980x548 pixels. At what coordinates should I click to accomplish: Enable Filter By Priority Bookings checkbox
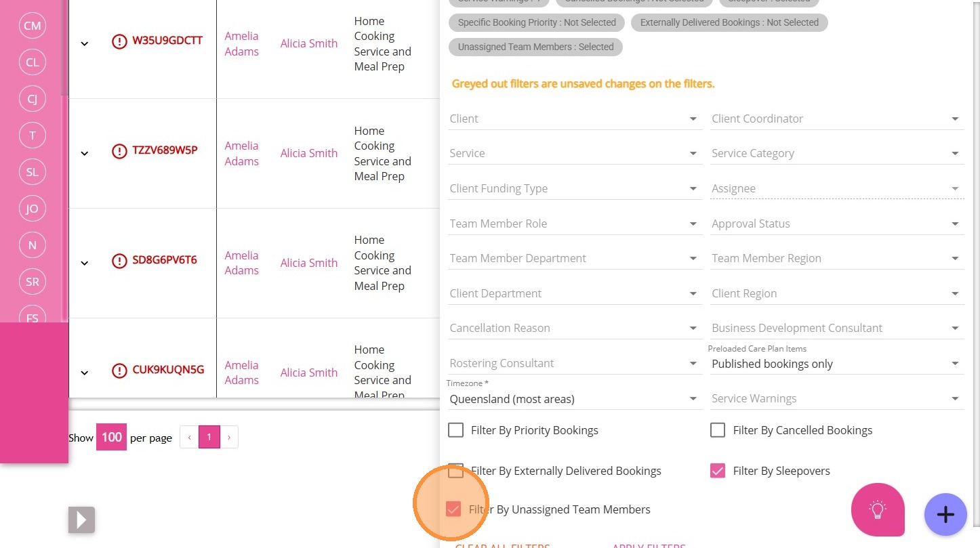coord(456,430)
